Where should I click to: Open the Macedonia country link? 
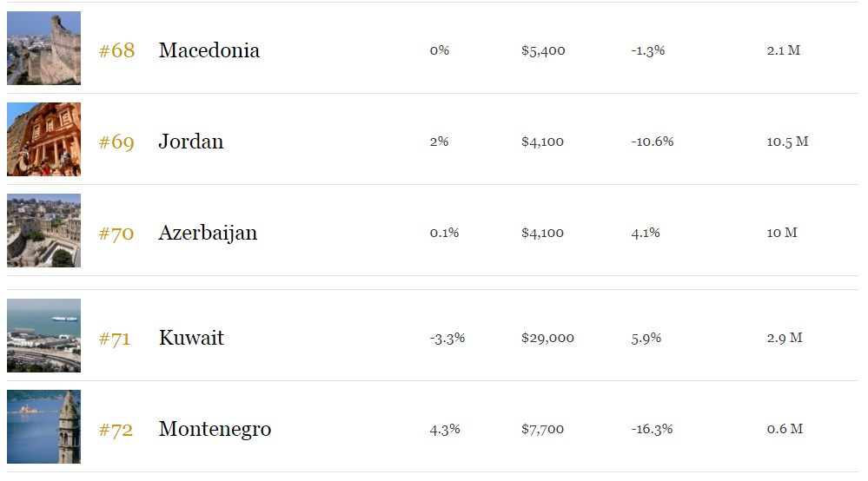(x=209, y=50)
